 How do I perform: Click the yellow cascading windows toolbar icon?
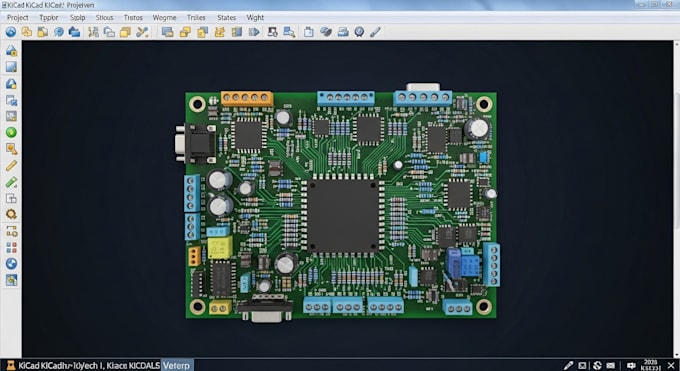185,32
